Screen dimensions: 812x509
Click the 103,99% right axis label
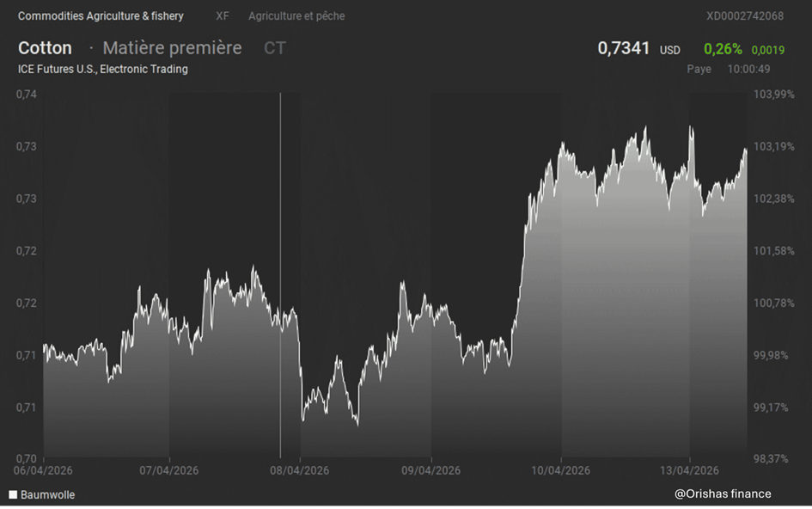pos(773,94)
